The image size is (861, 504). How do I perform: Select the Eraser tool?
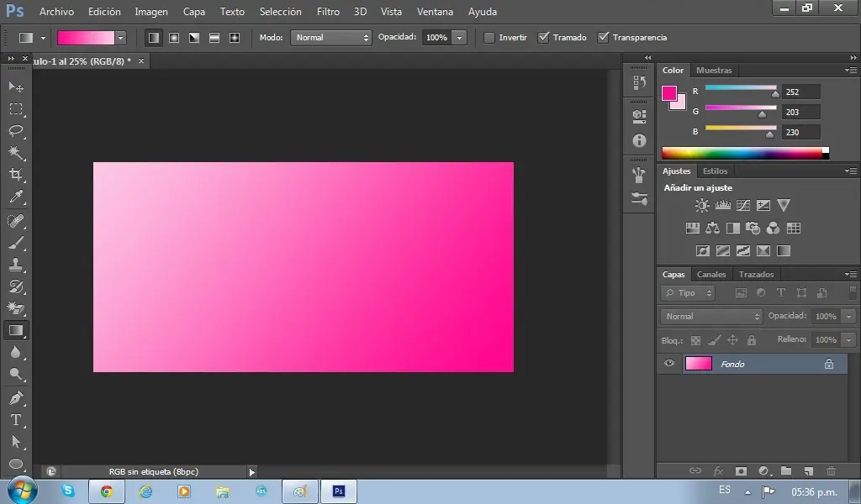(x=16, y=308)
